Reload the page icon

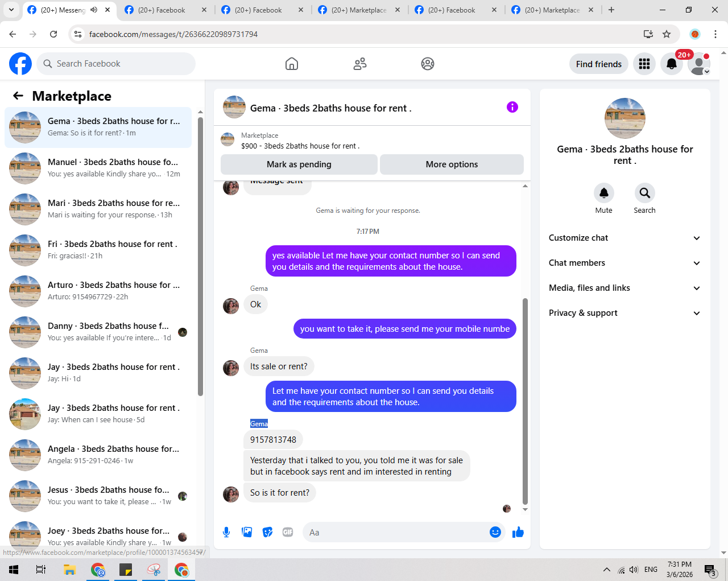point(53,34)
